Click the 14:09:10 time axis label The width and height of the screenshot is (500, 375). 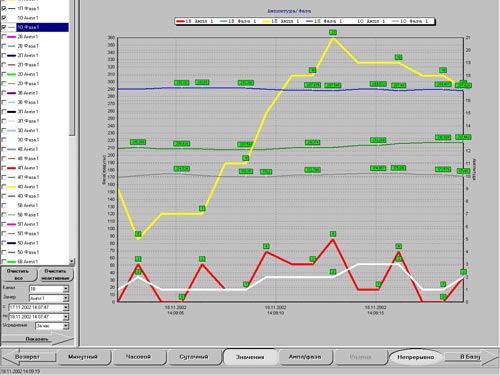pos(276,310)
